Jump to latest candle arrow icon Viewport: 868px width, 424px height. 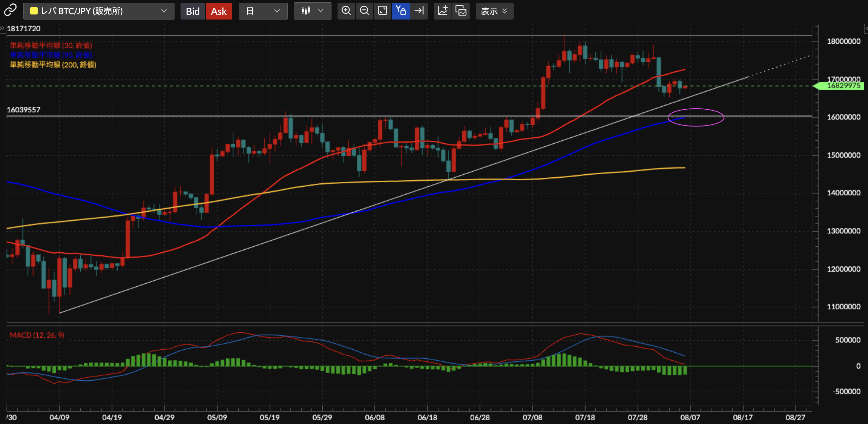(419, 11)
